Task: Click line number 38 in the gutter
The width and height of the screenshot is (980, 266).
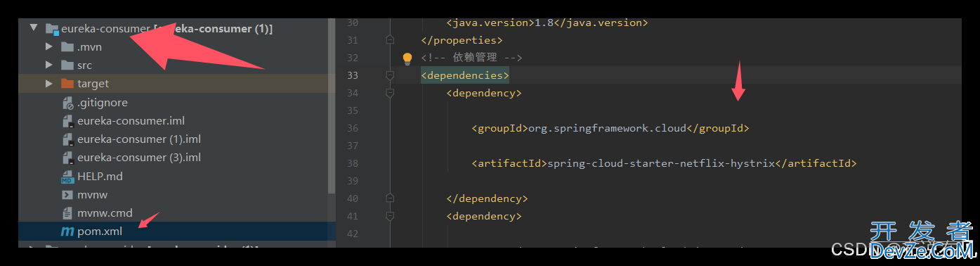Action: 353,163
